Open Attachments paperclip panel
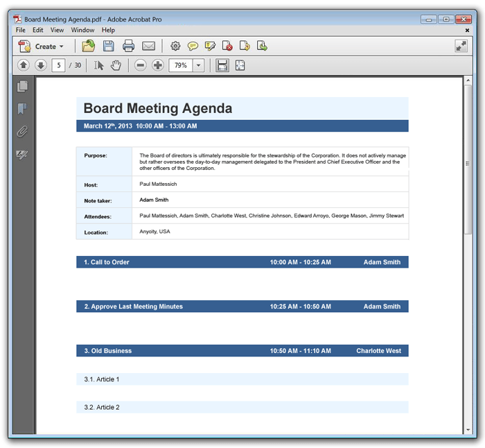 [22, 131]
